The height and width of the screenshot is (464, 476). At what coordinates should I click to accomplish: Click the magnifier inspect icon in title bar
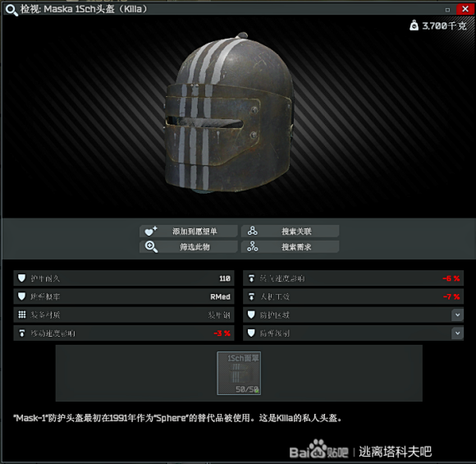[x=11, y=10]
